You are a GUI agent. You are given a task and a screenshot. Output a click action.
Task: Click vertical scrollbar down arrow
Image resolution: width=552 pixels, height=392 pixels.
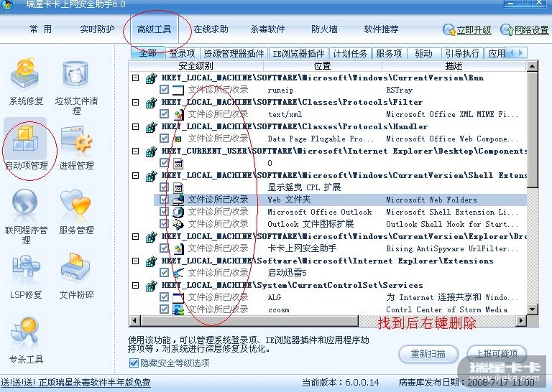pos(533,309)
